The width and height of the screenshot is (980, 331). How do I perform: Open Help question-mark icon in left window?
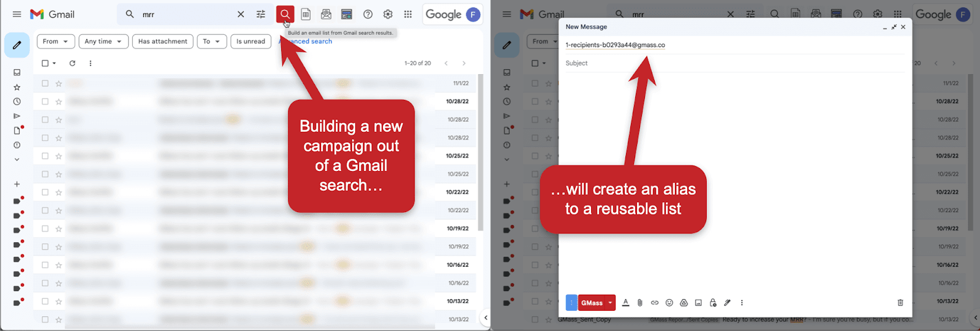pyautogui.click(x=368, y=14)
